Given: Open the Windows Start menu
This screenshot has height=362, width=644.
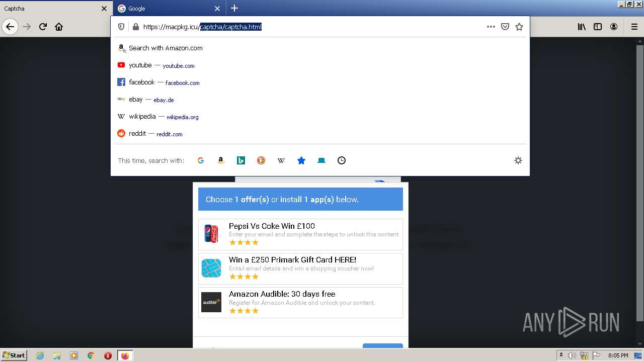Looking at the screenshot, I should click(14, 355).
